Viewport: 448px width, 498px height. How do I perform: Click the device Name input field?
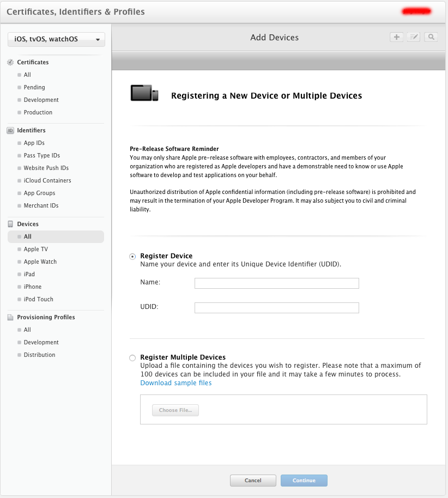[x=276, y=283]
